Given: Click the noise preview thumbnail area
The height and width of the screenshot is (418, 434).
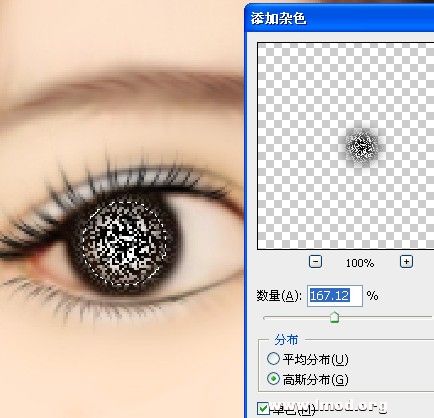Looking at the screenshot, I should point(346,146).
